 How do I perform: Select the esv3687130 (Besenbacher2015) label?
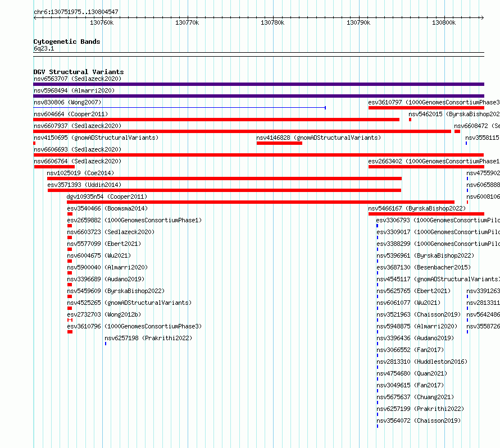pos(424,267)
